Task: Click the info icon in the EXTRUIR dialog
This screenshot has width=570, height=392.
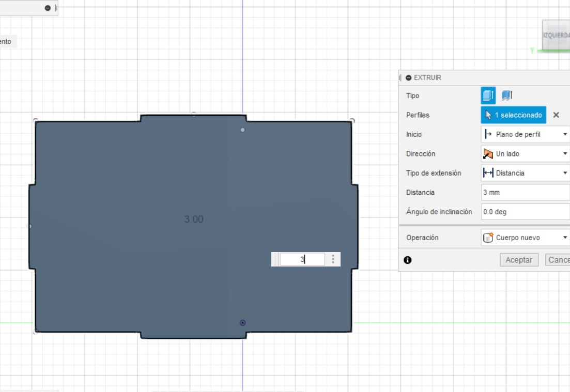Action: click(x=408, y=260)
